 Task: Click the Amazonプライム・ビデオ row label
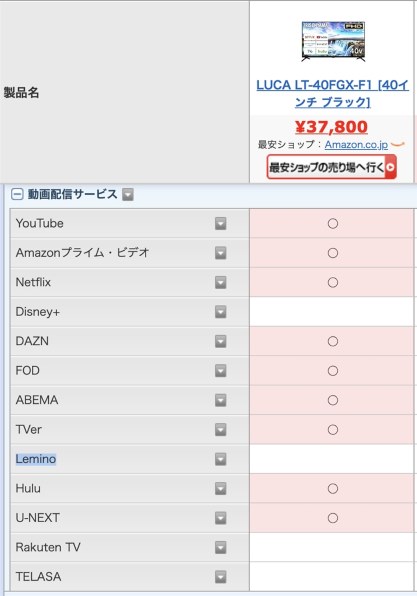click(x=82, y=253)
